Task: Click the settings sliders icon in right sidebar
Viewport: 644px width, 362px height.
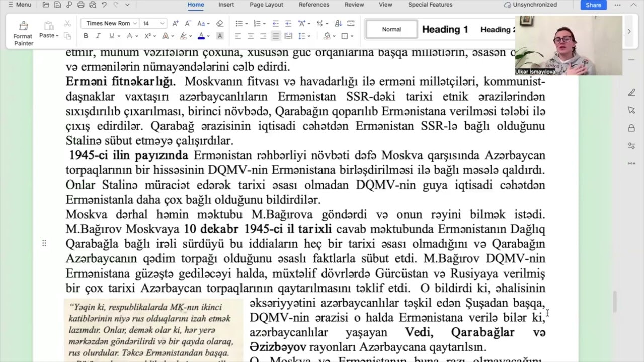Action: coord(631,145)
